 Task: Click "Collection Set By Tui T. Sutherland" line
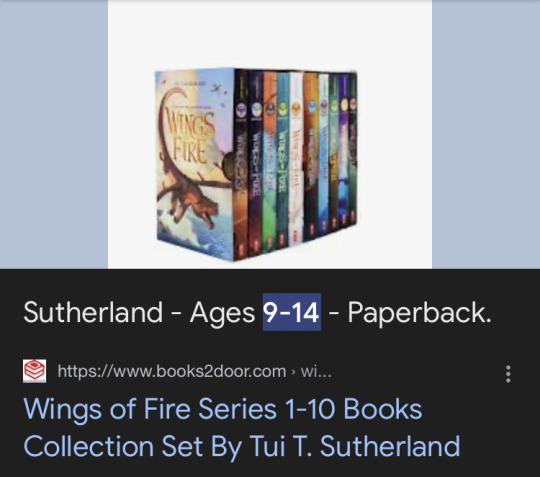coord(242,446)
